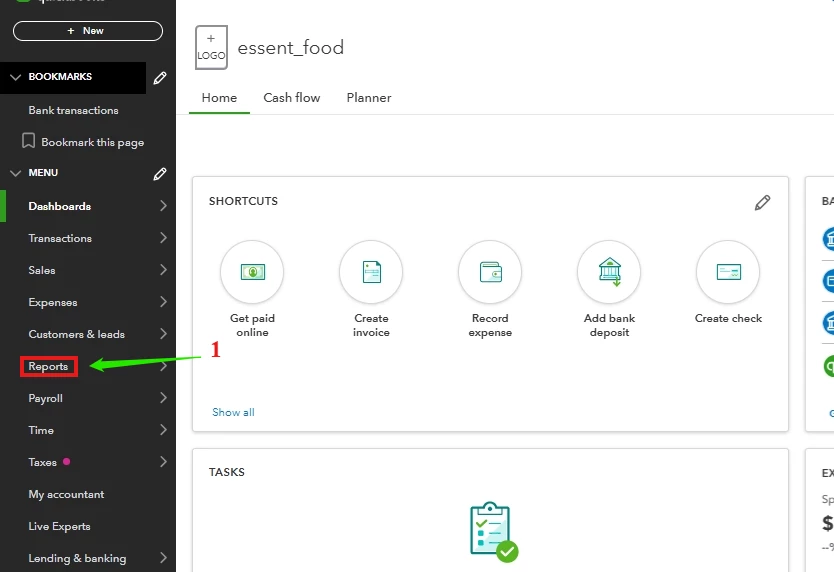Click the + New button
Screen dimensions: 834x572
coord(88,31)
